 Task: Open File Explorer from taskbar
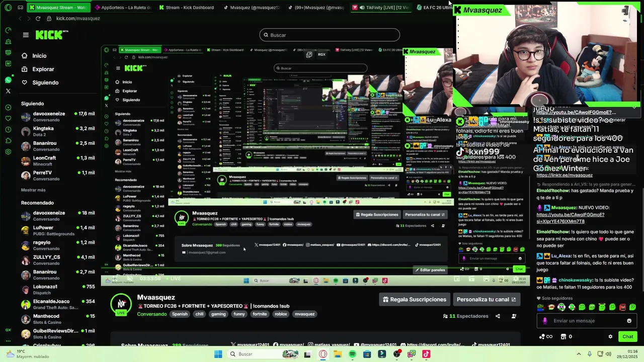pos(338,354)
